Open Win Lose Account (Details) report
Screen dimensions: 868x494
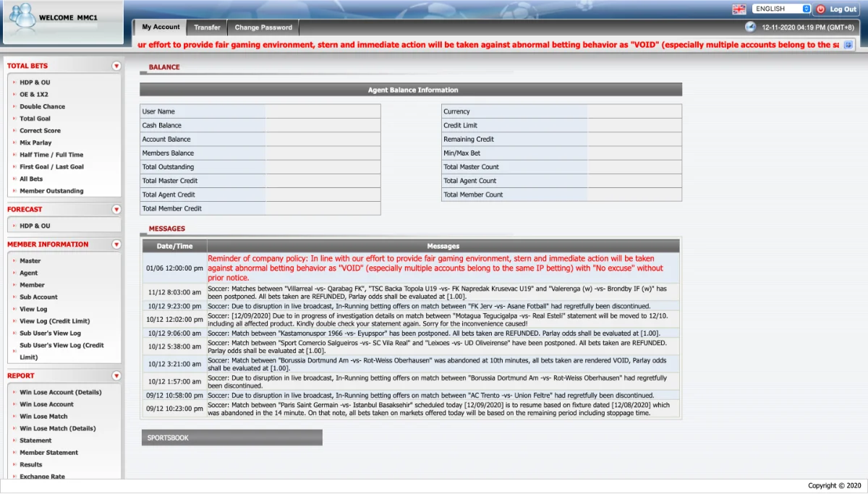(x=60, y=393)
